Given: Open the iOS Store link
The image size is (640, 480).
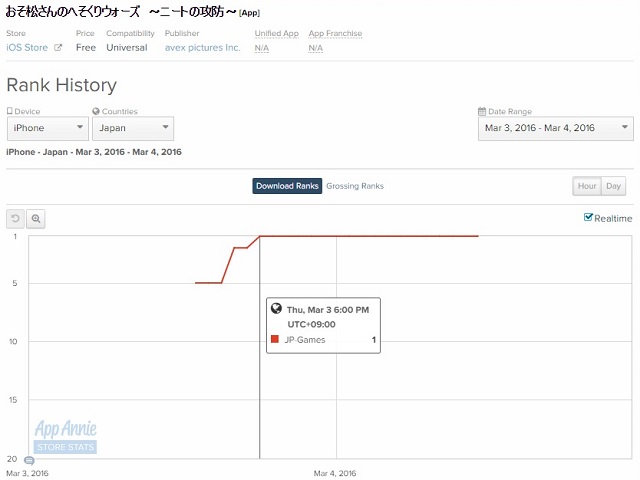Looking at the screenshot, I should pyautogui.click(x=27, y=48).
